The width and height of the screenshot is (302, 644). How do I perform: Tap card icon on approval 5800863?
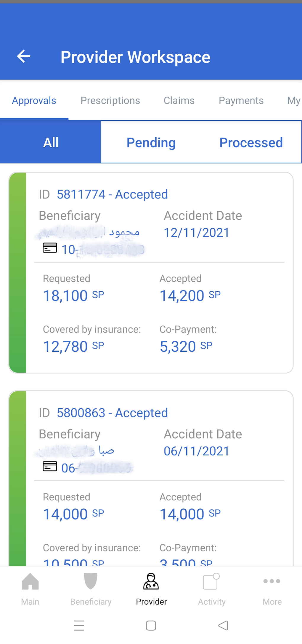(50, 466)
